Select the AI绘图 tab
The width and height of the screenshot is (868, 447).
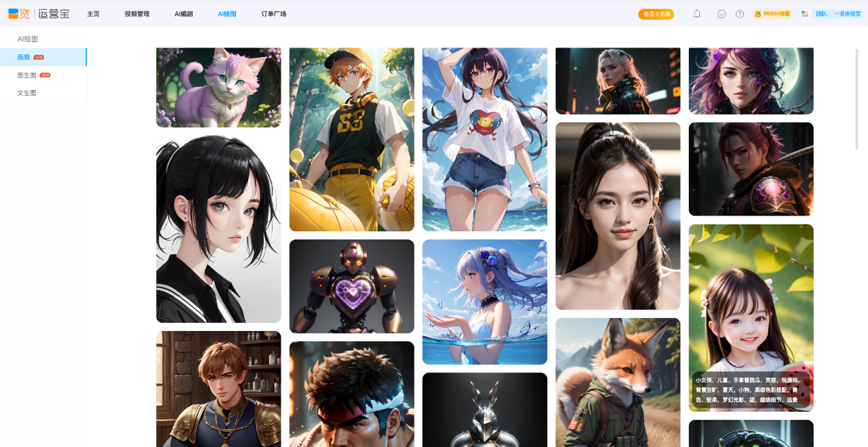coord(227,14)
